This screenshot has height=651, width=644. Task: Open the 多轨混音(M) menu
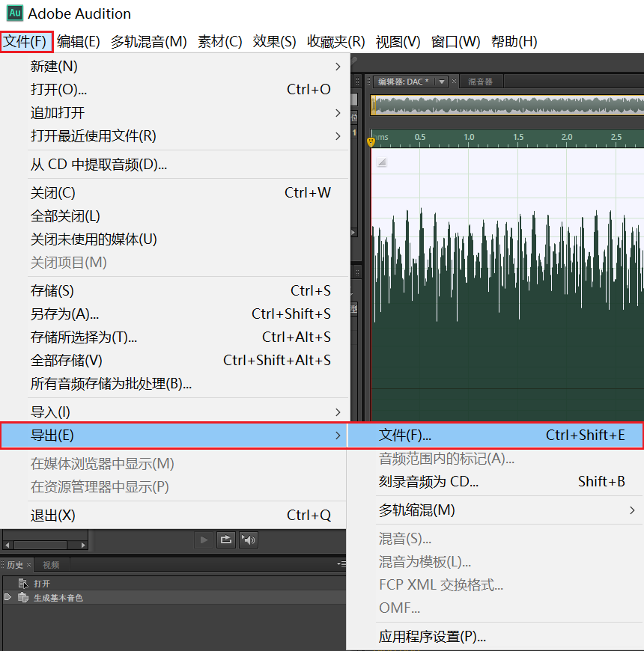(x=148, y=41)
